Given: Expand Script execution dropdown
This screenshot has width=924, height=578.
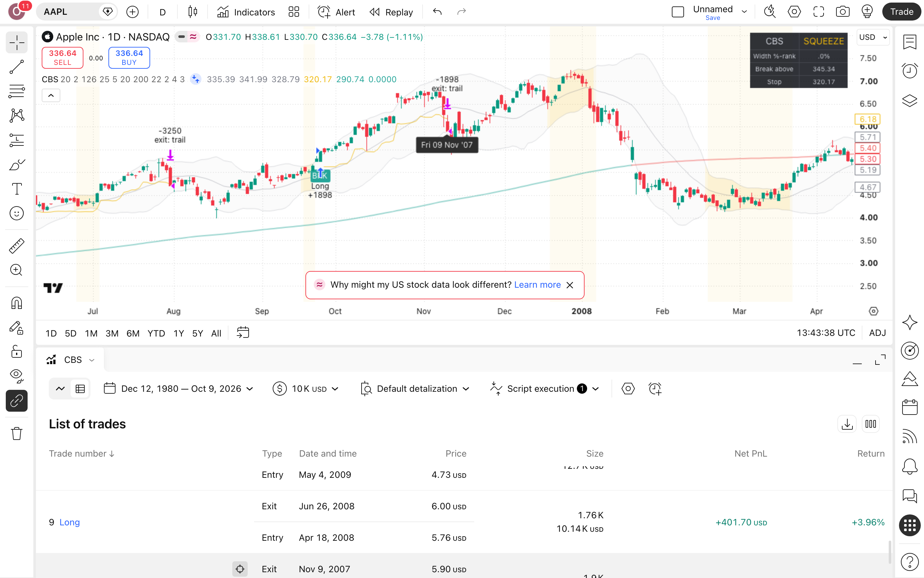Looking at the screenshot, I should tap(545, 389).
